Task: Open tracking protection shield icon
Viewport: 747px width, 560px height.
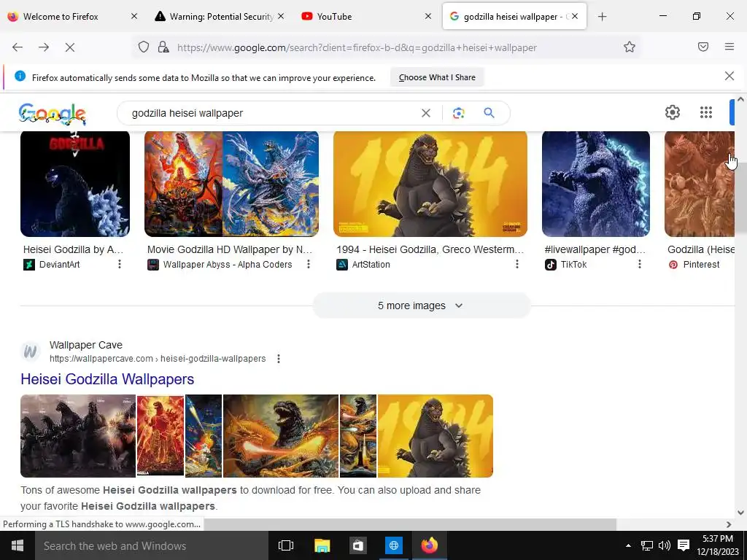Action: pyautogui.click(x=144, y=47)
